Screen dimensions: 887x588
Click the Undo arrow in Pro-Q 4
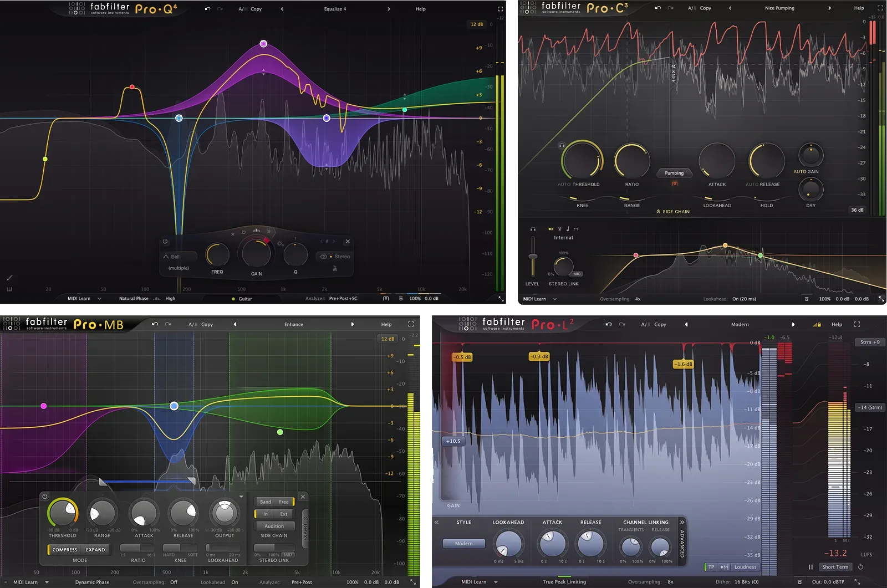[x=207, y=9]
